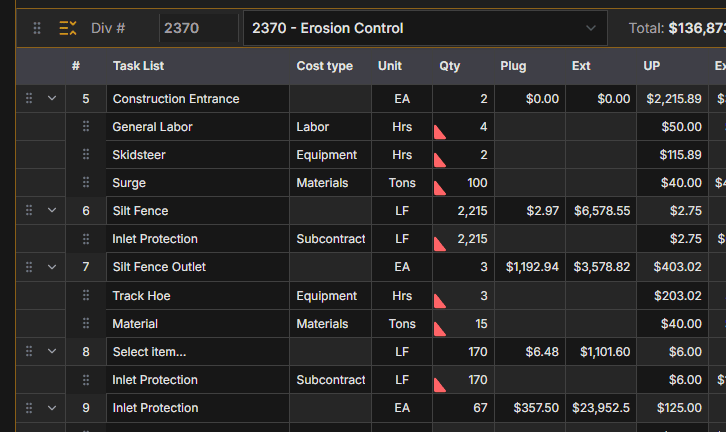
Task: Click drag handle on Track Hoe row
Action: click(86, 296)
